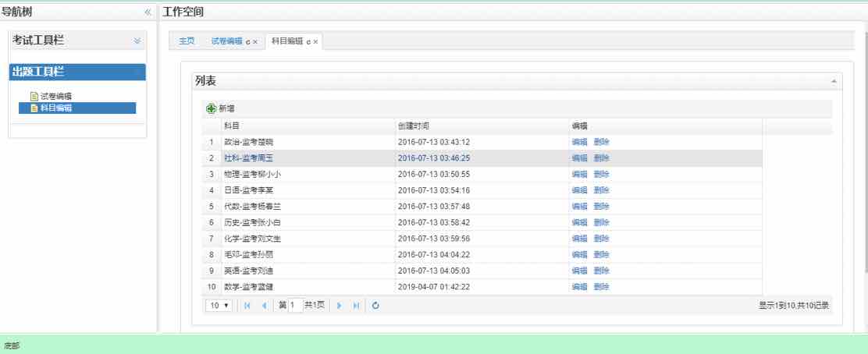Image resolution: width=868 pixels, height=354 pixels.
Task: Reload the 科目编辑 tab via its refresh icon
Action: 308,42
